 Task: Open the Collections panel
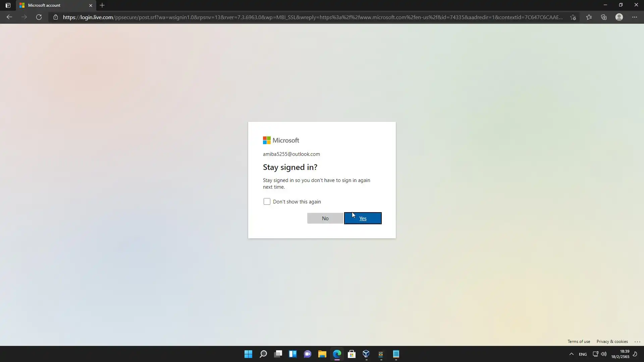[604, 17]
